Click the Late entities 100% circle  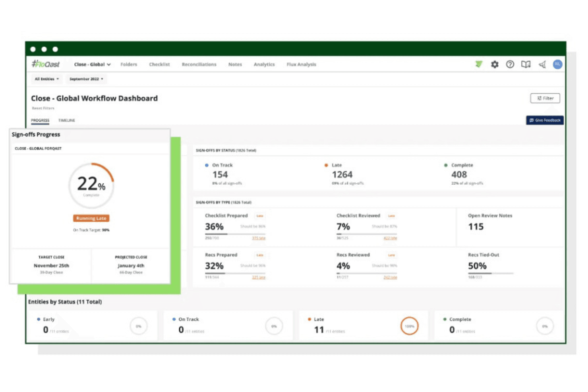[x=409, y=326]
